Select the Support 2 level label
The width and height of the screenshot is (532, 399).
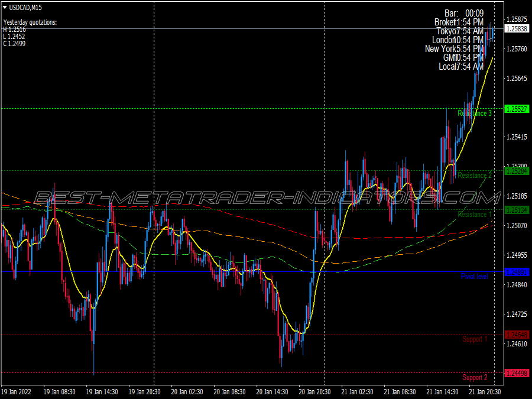click(x=475, y=378)
